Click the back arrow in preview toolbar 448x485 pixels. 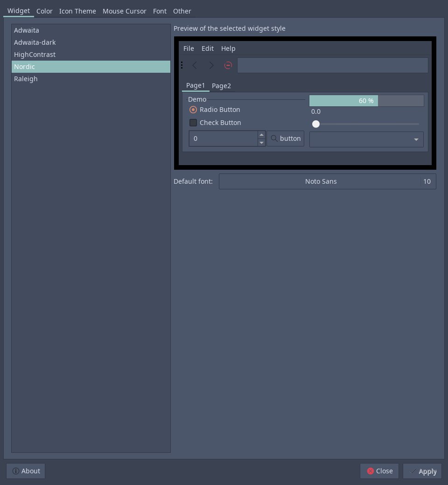click(195, 65)
